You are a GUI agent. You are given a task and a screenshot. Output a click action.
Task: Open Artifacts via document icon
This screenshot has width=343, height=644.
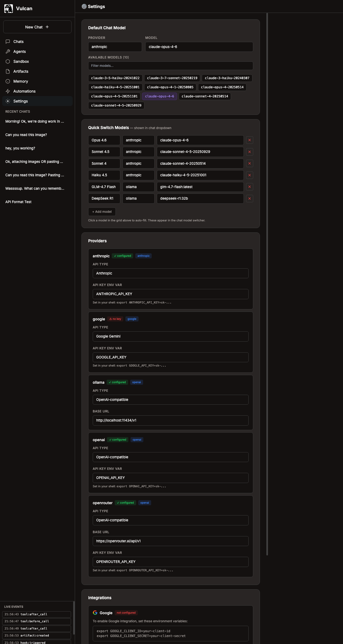point(8,71)
